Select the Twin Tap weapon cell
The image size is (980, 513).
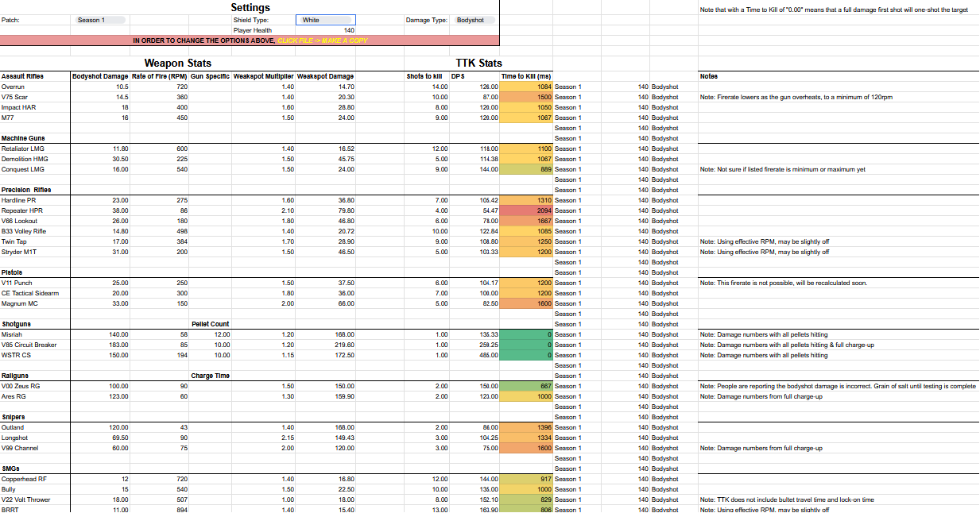36,241
